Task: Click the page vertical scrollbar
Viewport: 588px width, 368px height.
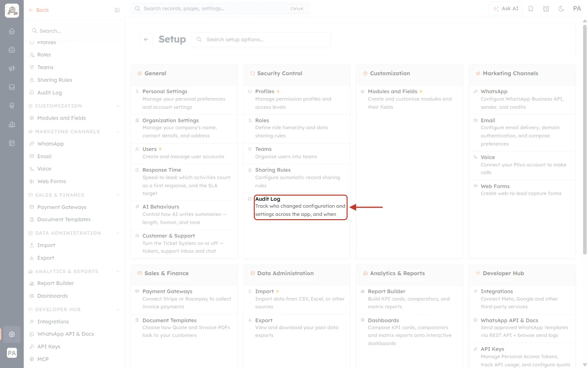Action: pyautogui.click(x=585, y=139)
